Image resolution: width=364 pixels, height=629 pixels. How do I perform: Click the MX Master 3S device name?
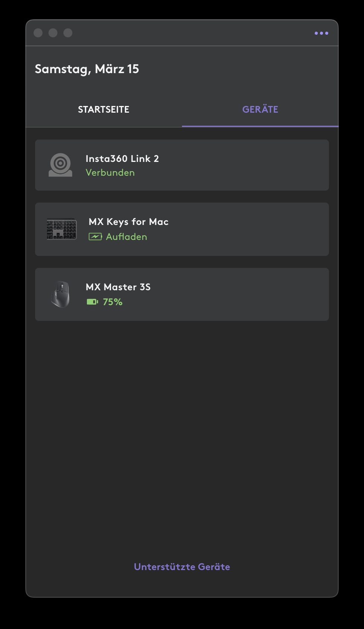tap(118, 287)
